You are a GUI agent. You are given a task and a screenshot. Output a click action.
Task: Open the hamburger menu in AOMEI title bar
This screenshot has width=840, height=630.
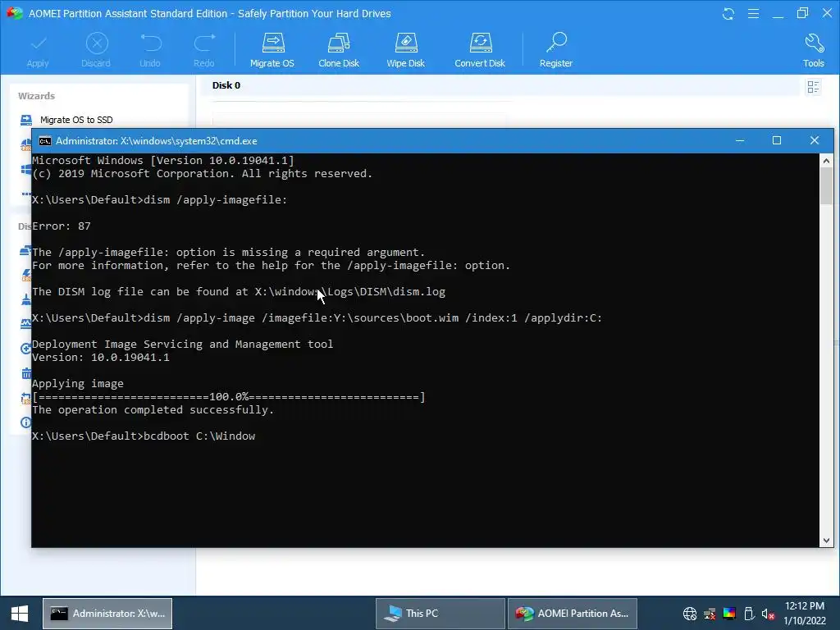(753, 14)
